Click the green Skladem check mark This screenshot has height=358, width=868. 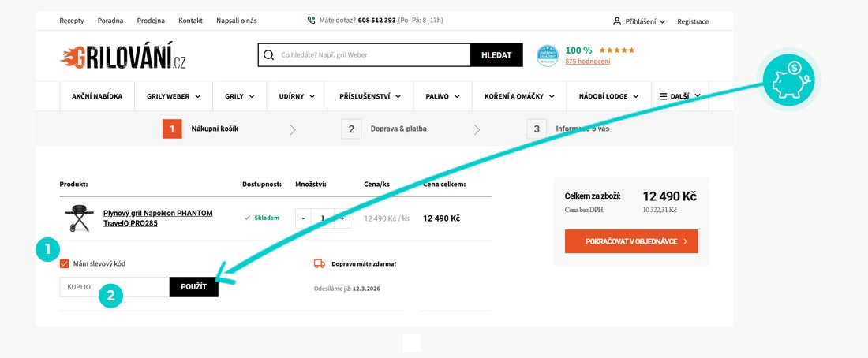[248, 218]
